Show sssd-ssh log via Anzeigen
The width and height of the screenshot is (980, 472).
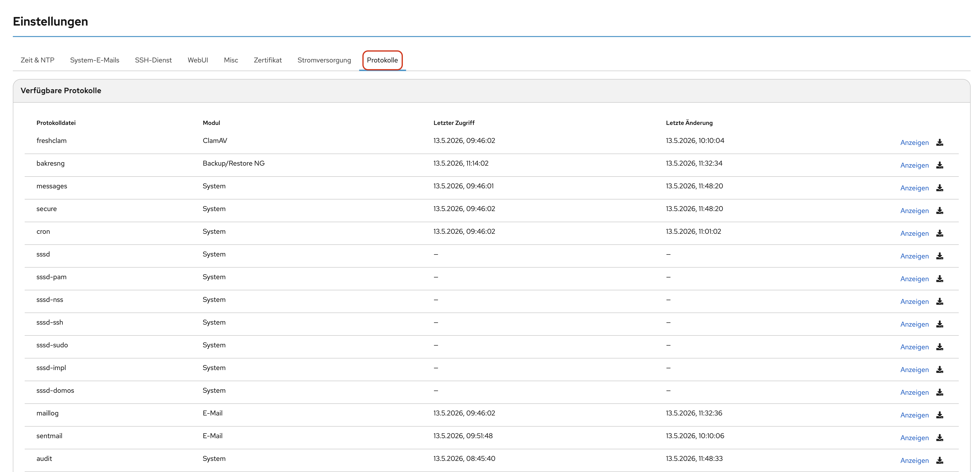[x=914, y=324]
